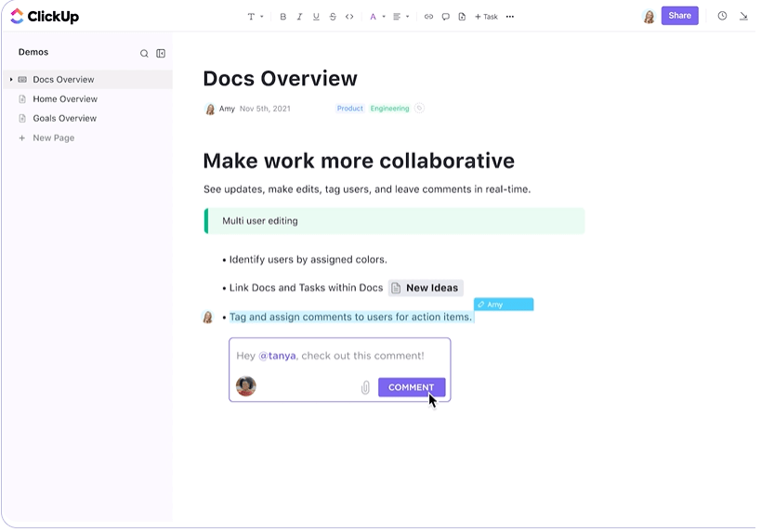761x532 pixels.
Task: Expand the text style dropdown arrow
Action: click(262, 17)
